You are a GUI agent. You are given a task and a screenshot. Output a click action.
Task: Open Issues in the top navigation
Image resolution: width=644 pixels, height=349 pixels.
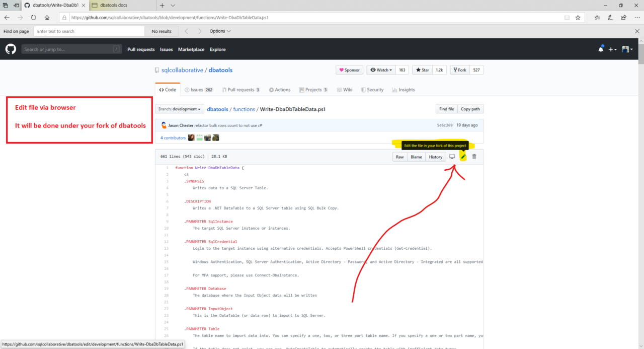(167, 49)
